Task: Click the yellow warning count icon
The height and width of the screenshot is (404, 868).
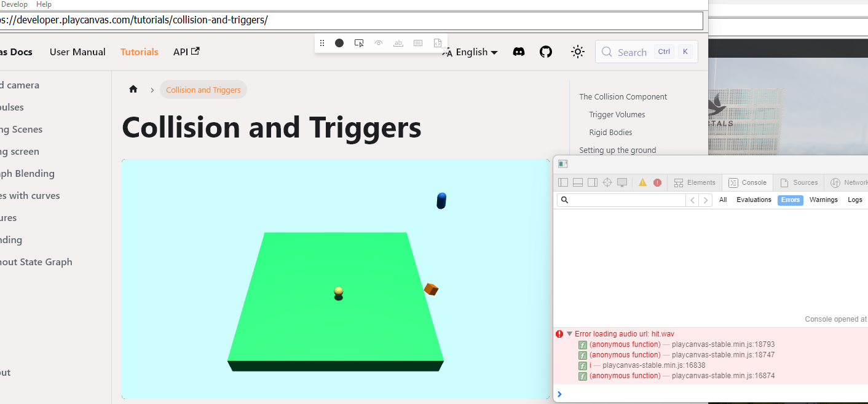Action: 642,182
